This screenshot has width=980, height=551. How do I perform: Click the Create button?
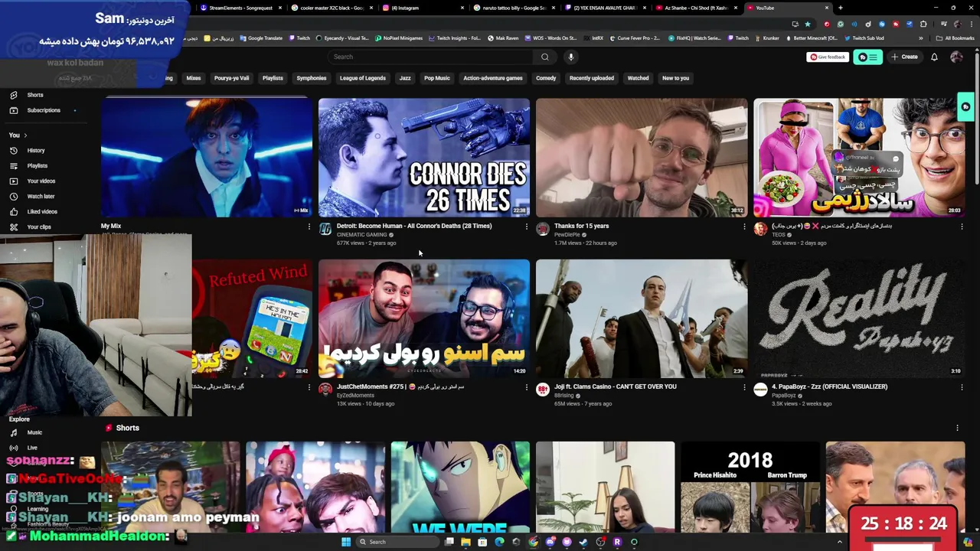904,57
